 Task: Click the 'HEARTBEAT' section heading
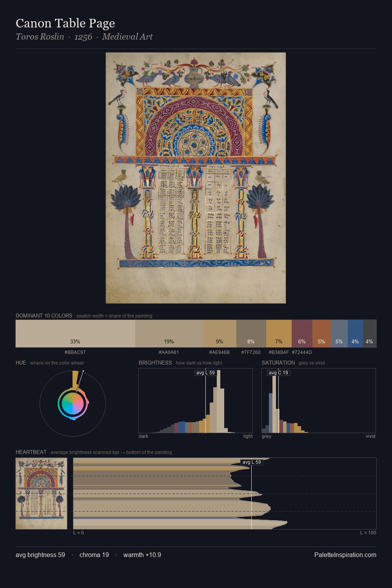pos(31,452)
